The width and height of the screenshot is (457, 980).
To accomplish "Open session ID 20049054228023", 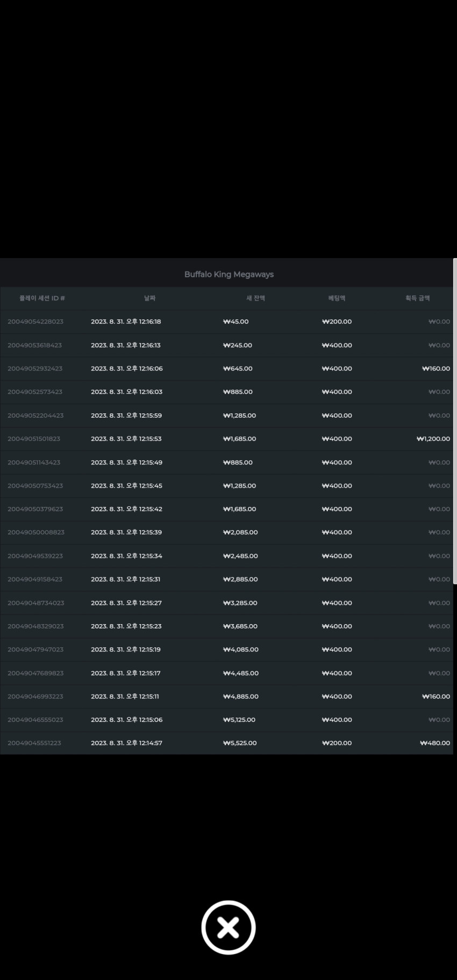I will click(x=35, y=321).
